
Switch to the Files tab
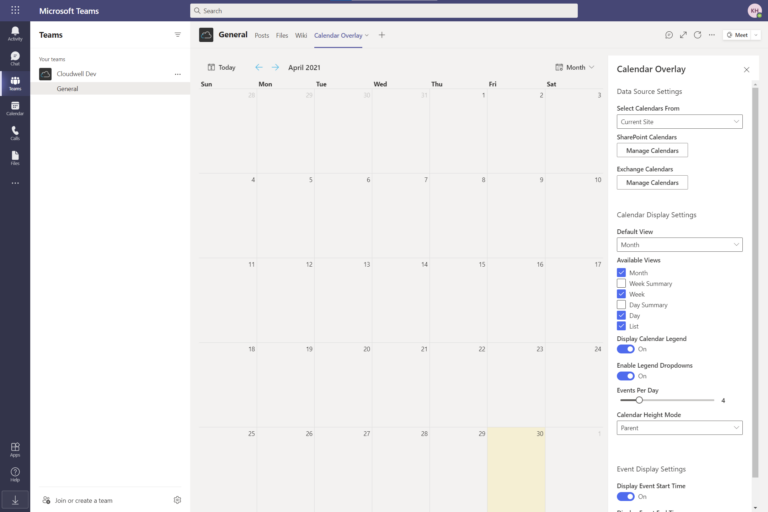(x=282, y=35)
